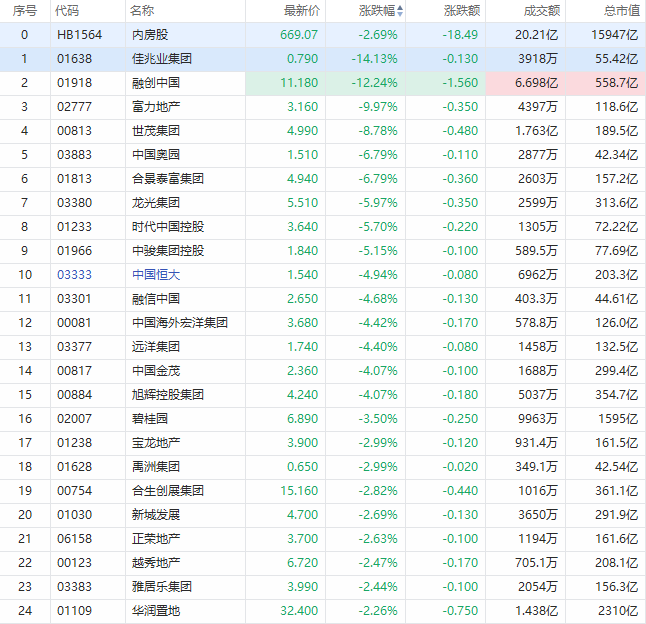The image size is (646, 624).
Task: Click stock code 01109
Action: pyautogui.click(x=74, y=610)
